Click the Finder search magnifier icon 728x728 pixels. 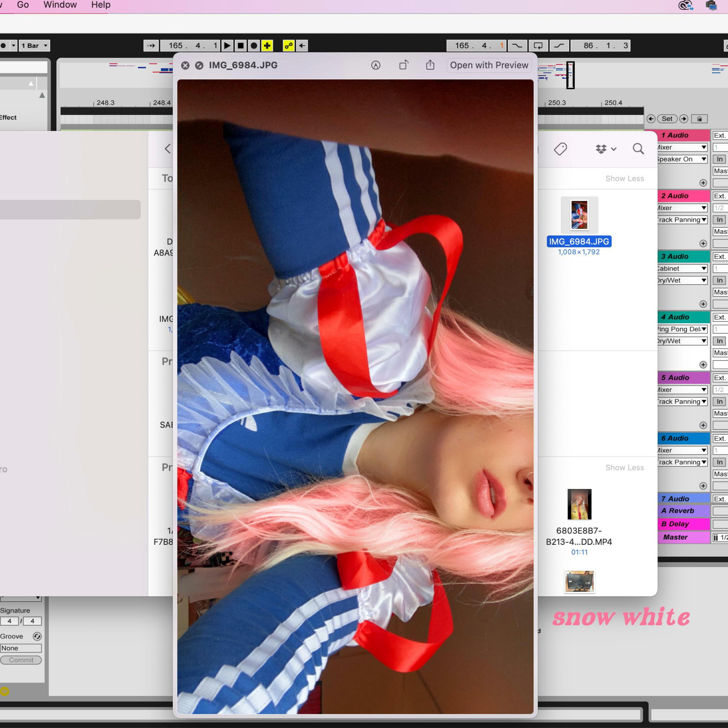638,149
